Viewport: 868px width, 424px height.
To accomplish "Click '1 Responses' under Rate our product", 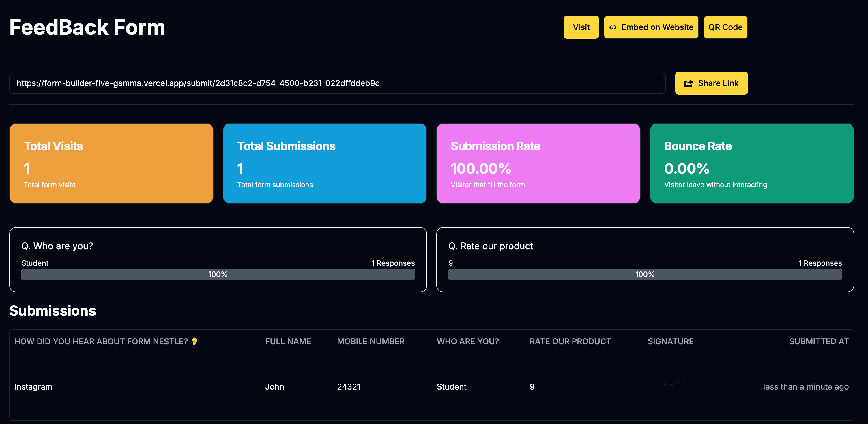I will tap(820, 263).
